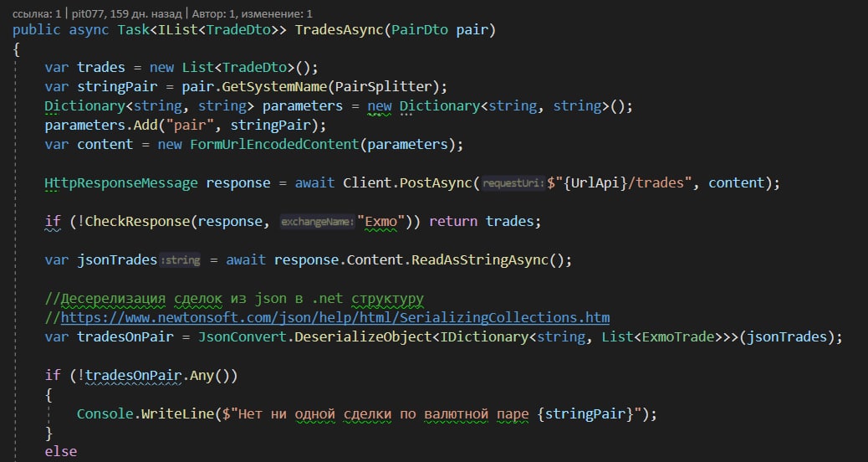Click the DeserializeObject method name

click(x=363, y=336)
